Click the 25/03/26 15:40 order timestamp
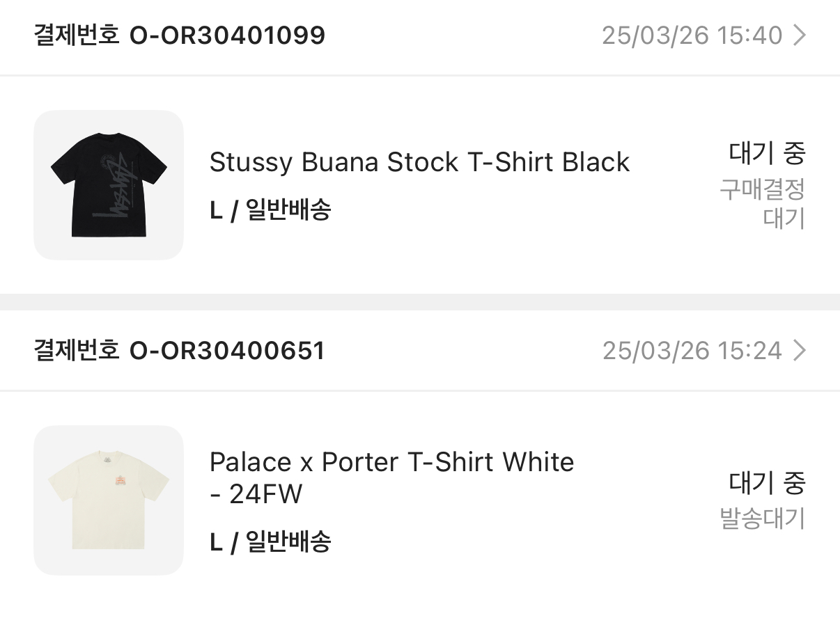Viewport: 840px width, 641px height. [x=692, y=35]
